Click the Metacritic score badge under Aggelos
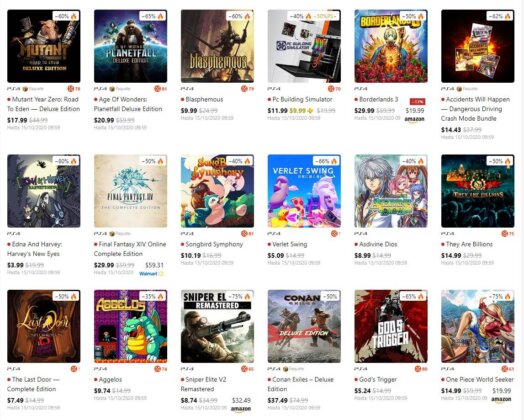This screenshot has width=524, height=420. pos(160,369)
